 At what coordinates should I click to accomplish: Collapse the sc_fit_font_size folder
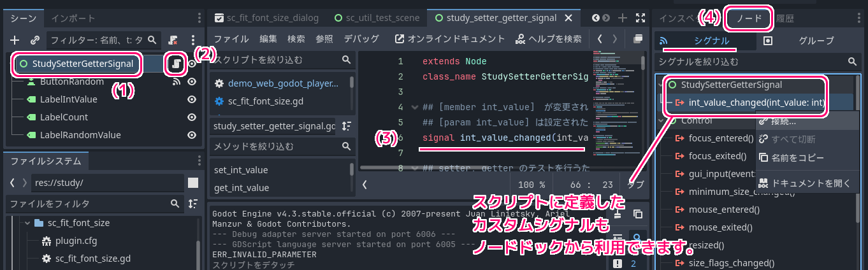pyautogui.click(x=27, y=223)
